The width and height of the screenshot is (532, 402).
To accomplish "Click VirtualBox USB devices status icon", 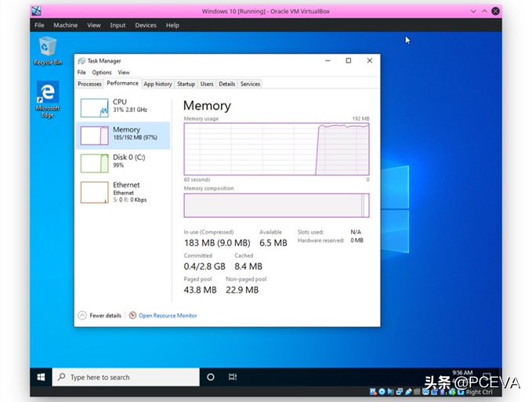I will click(x=408, y=392).
